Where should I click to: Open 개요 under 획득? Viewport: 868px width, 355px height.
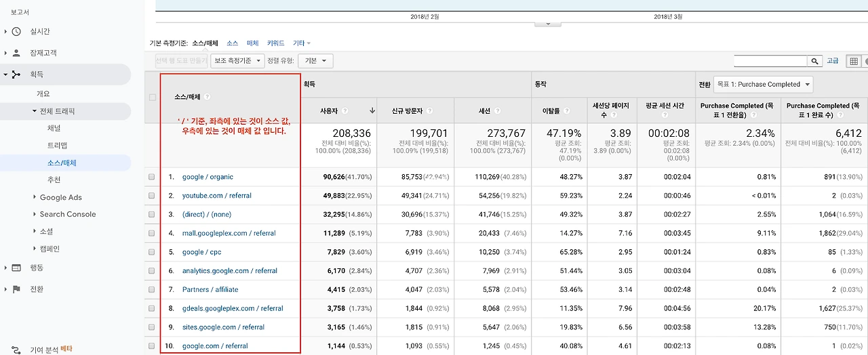[x=43, y=93]
